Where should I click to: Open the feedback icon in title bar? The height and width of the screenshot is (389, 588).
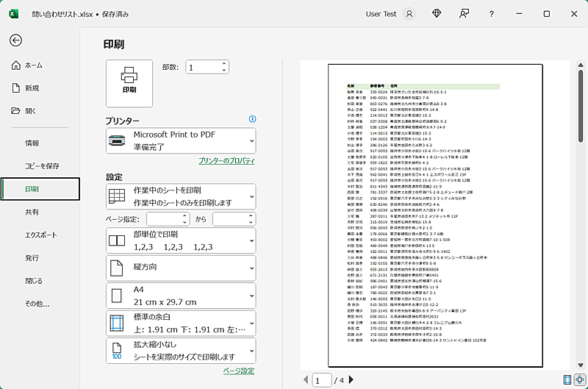pos(464,13)
